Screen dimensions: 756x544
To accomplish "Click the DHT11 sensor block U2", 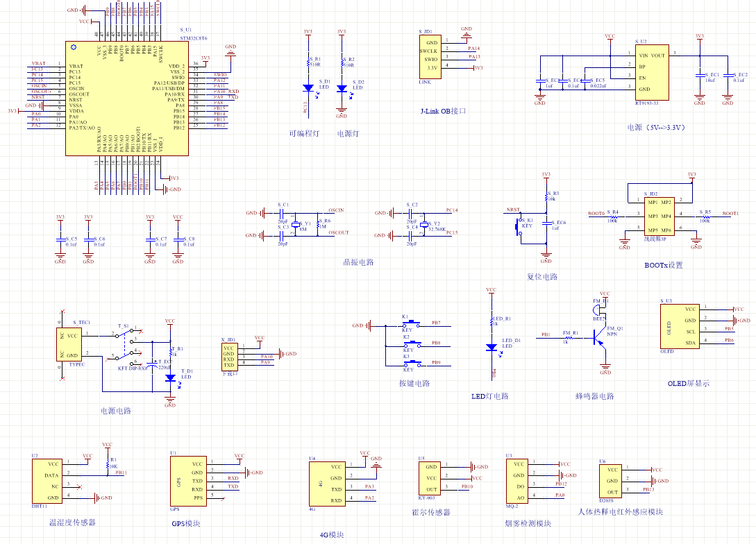I will point(47,481).
